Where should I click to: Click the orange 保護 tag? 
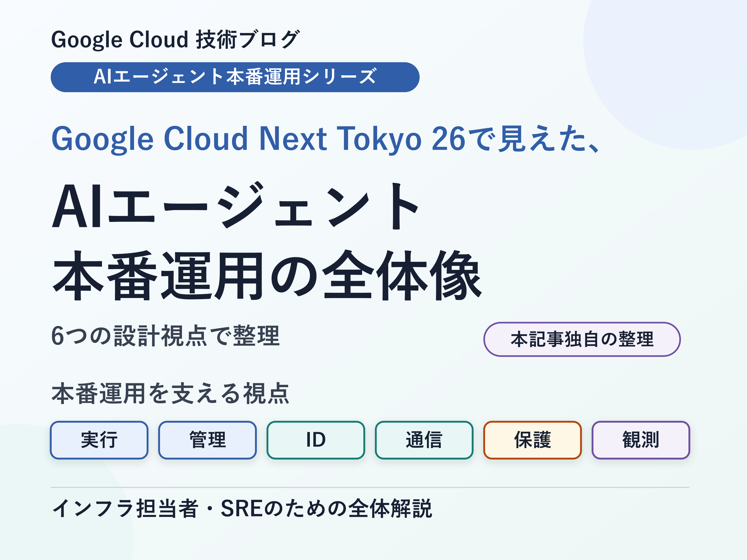pos(533,440)
